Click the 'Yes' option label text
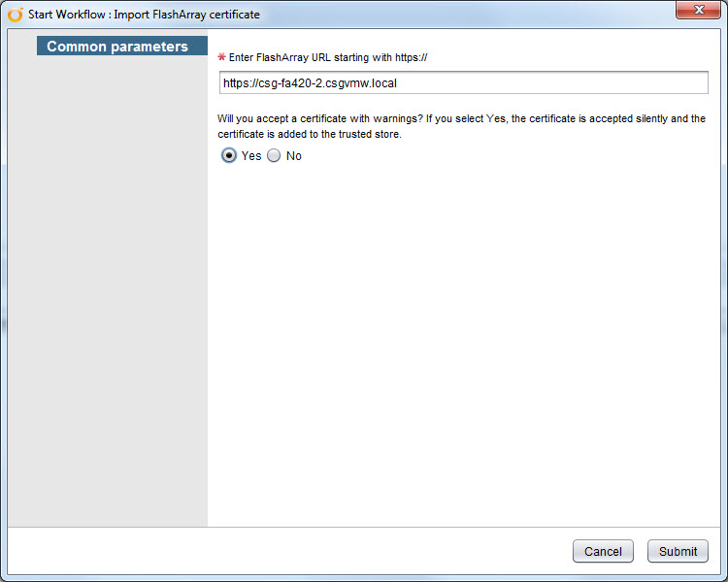 click(x=251, y=156)
